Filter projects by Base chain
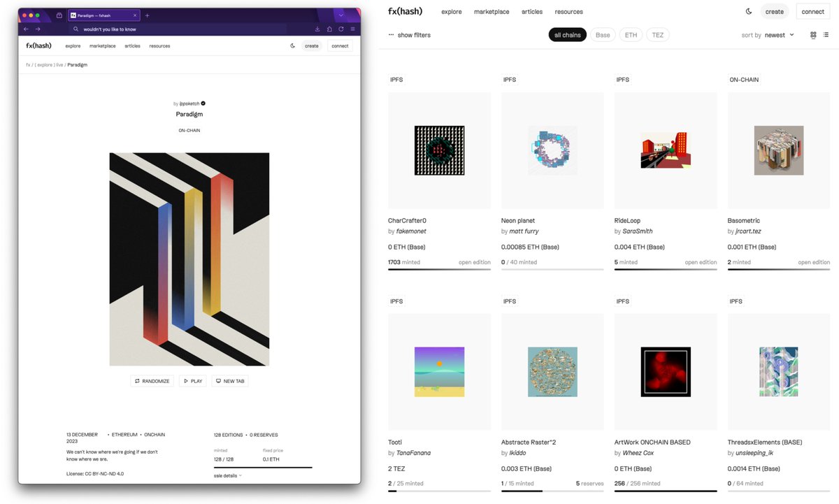Screen dimensions: 839x504 pos(603,35)
